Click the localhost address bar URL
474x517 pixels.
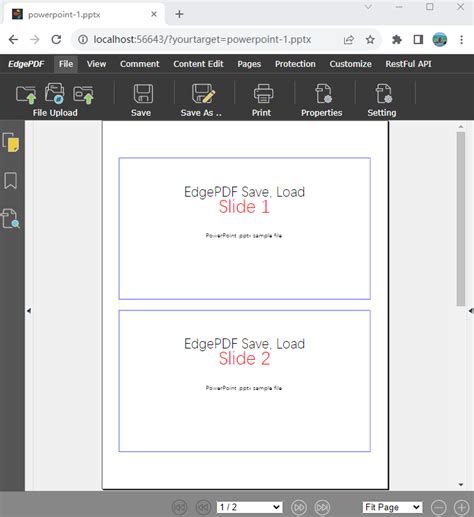[202, 40]
